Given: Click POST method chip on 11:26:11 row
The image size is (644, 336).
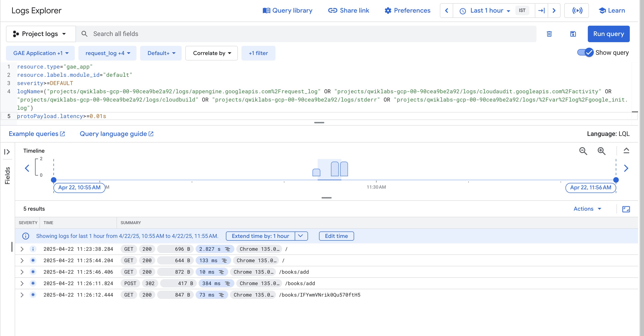Looking at the screenshot, I should (130, 284).
